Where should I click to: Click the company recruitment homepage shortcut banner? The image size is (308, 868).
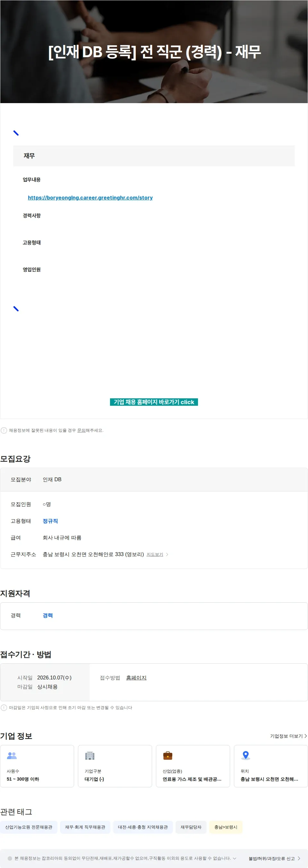pos(154,402)
